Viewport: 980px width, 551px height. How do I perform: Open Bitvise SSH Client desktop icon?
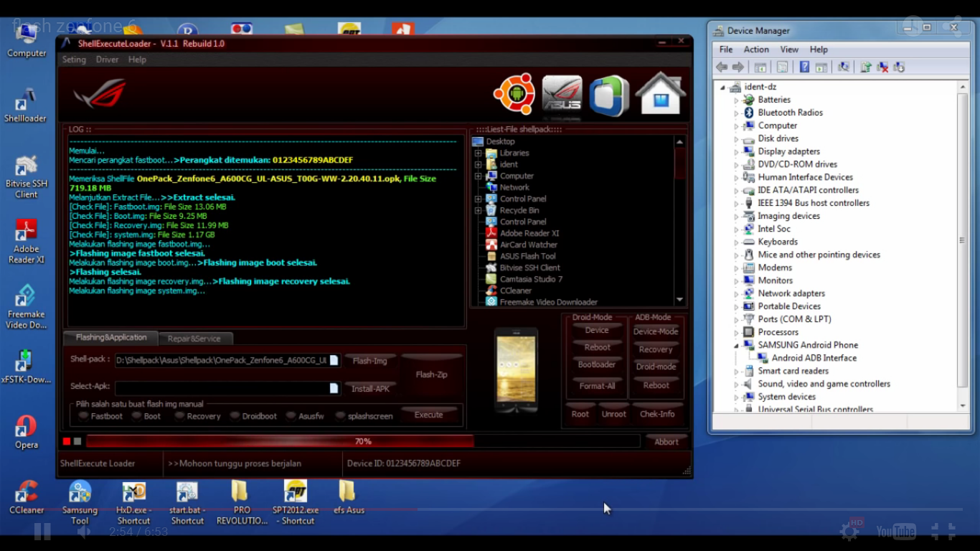26,176
